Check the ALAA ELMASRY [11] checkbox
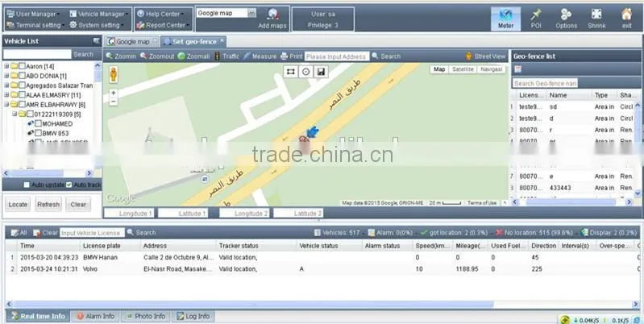The image size is (644, 324). pyautogui.click(x=23, y=95)
